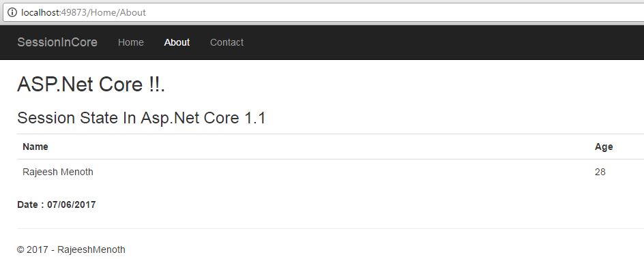Click the 2017 - RajeeshMenoth footer text
644x259 pixels.
coord(76,249)
